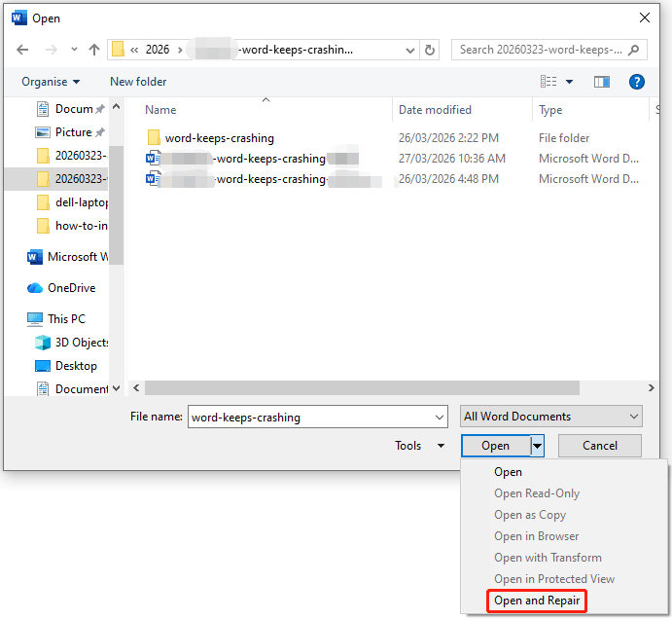
Task: Open the view options dropdown arrow
Action: pyautogui.click(x=569, y=82)
